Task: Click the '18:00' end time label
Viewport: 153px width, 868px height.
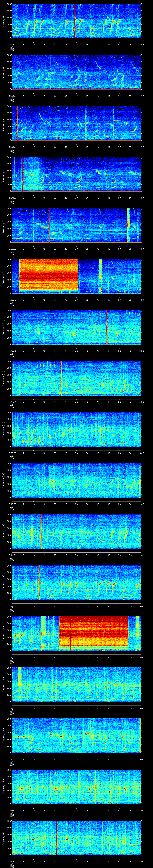Action: pyautogui.click(x=141, y=861)
